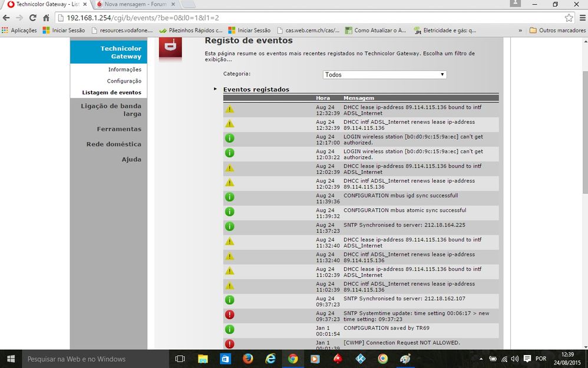The width and height of the screenshot is (588, 368).
Task: Open the Categoria dropdown set to Todos
Action: [384, 75]
